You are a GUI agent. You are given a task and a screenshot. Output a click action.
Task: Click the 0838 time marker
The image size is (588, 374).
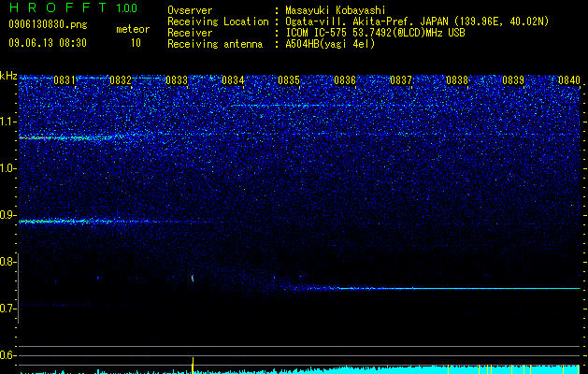coord(457,80)
